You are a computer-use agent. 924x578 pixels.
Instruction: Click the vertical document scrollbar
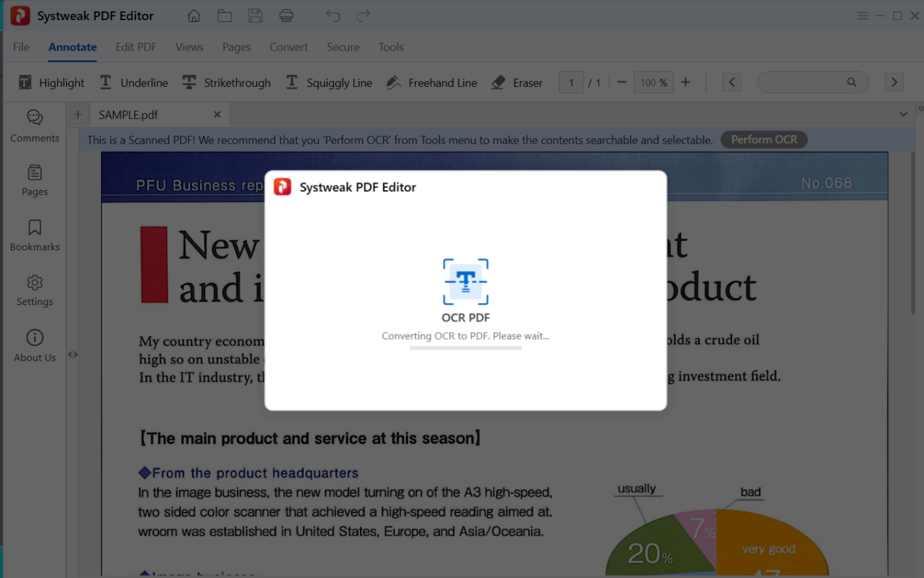click(x=913, y=234)
